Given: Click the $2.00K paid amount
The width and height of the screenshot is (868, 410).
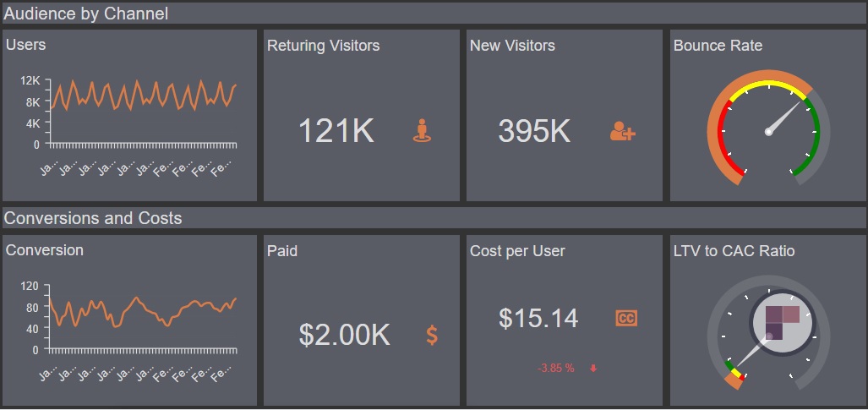Looking at the screenshot, I should click(x=344, y=336).
